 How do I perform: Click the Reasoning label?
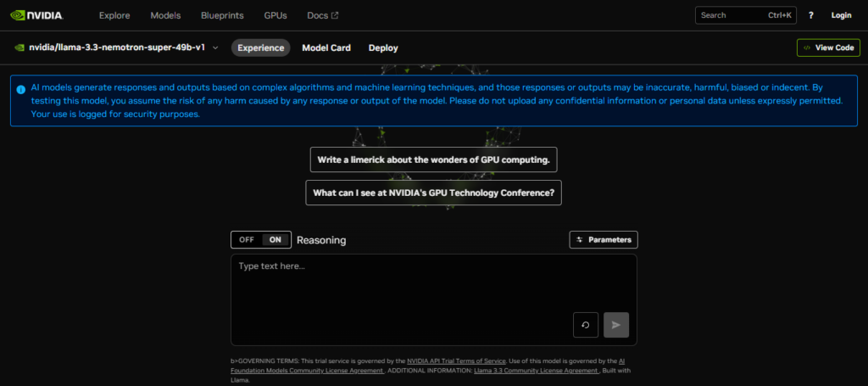point(321,240)
